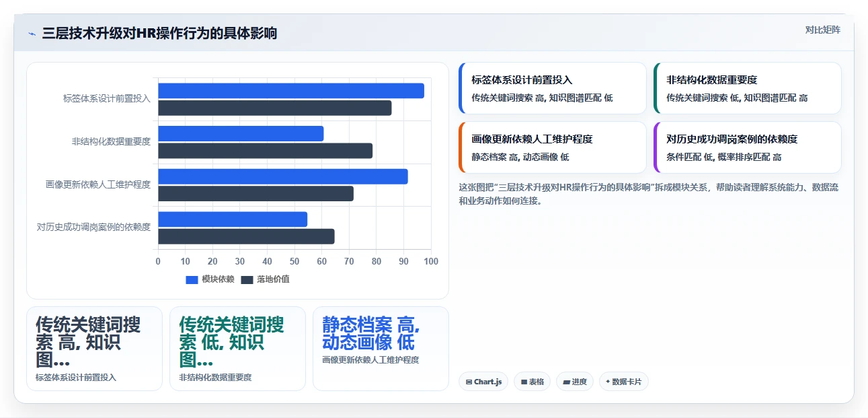Open the 画像更新依赖人工维护程度 comparison card
The height and width of the screenshot is (418, 868).
[553, 147]
